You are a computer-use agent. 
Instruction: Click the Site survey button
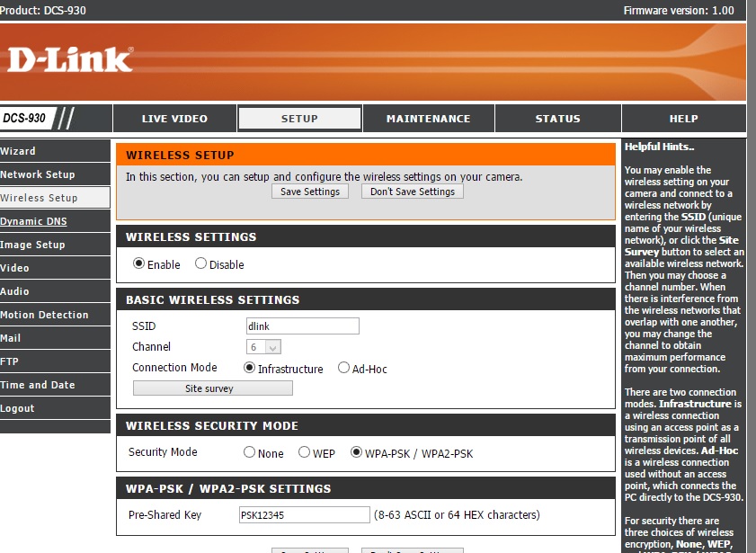click(213, 388)
